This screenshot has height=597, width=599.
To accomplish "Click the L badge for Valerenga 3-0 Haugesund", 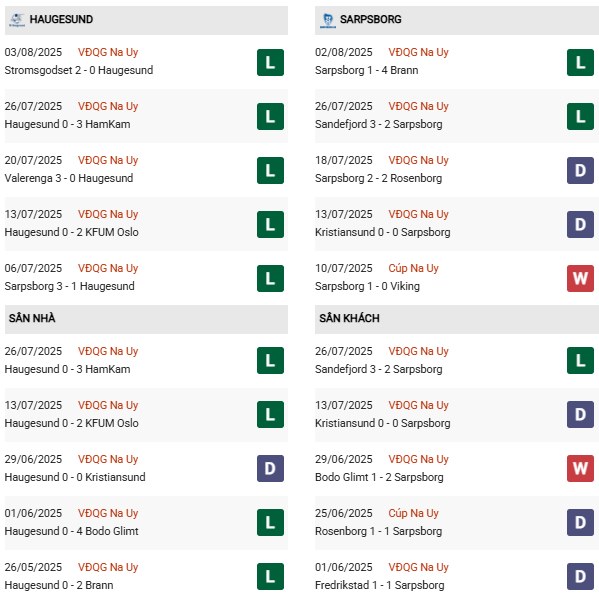I will 270,170.
